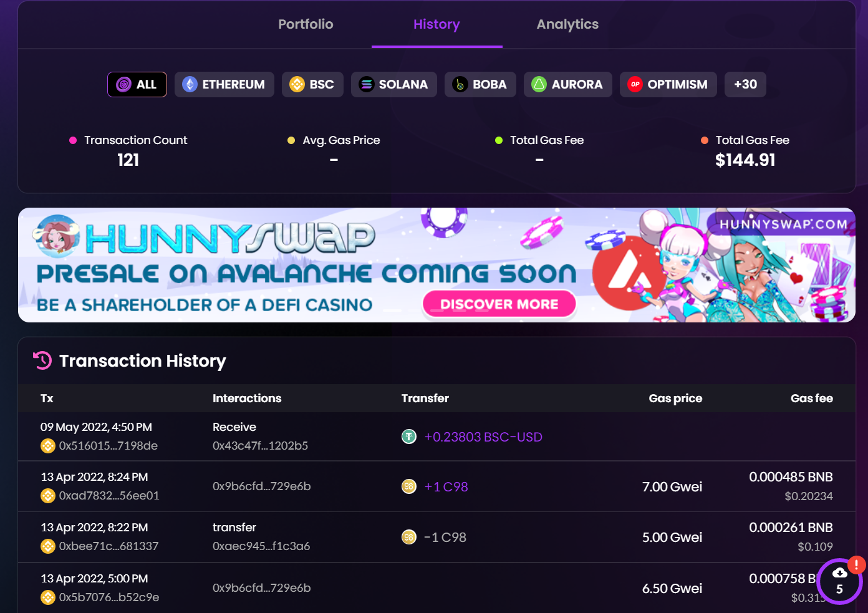
Task: Click the Solana logo icon
Action: pos(367,84)
